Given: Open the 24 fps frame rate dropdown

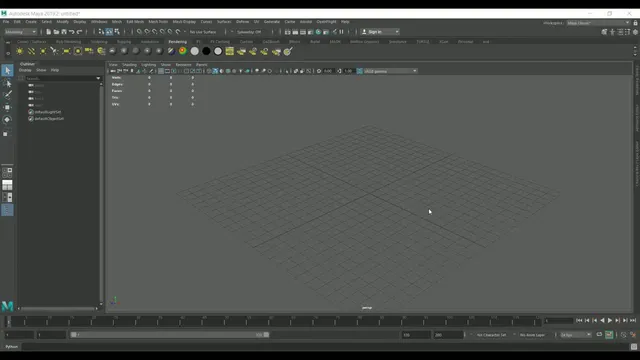Looking at the screenshot, I should point(576,335).
